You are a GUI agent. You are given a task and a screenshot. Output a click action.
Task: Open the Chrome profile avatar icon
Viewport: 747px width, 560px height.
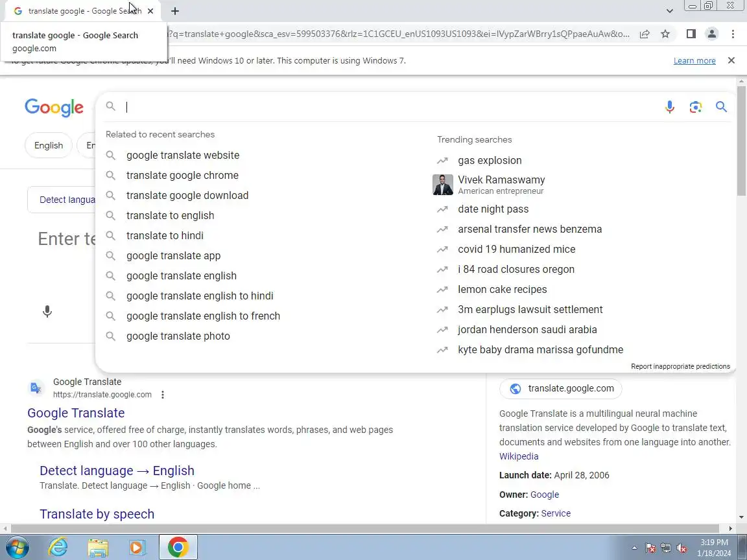pos(712,34)
